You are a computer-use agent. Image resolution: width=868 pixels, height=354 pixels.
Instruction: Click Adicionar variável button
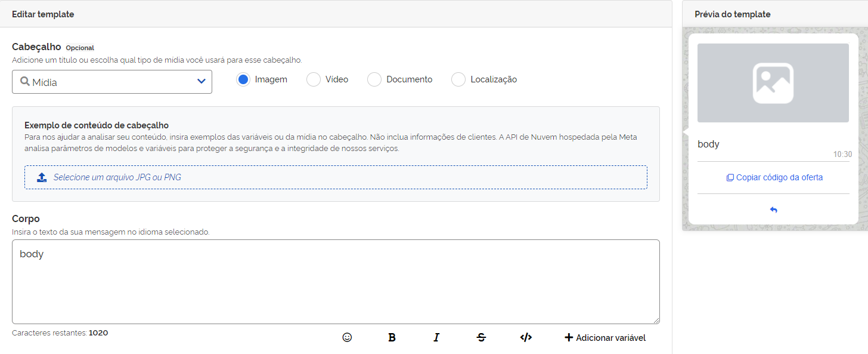click(604, 337)
